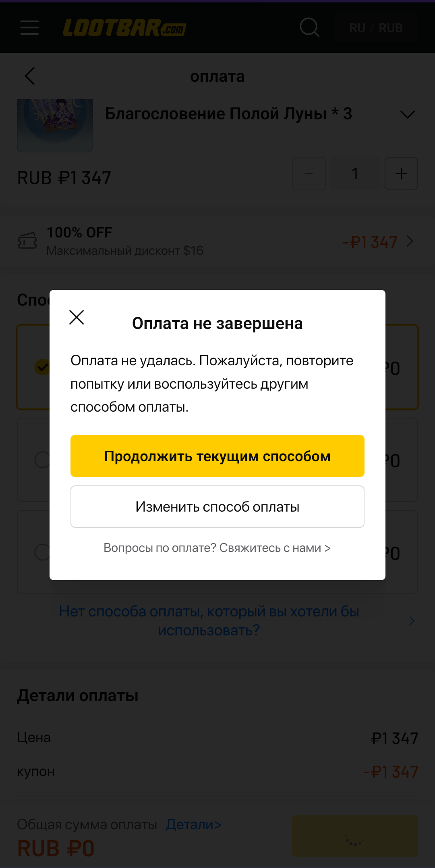Increase quantity with plus button
This screenshot has width=435, height=868.
pyautogui.click(x=401, y=173)
